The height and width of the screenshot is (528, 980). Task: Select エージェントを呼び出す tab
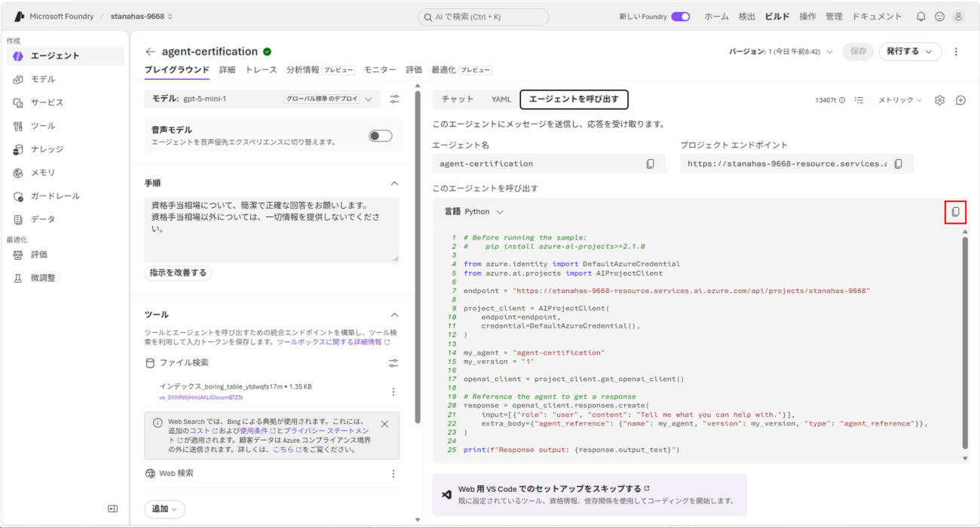click(574, 99)
